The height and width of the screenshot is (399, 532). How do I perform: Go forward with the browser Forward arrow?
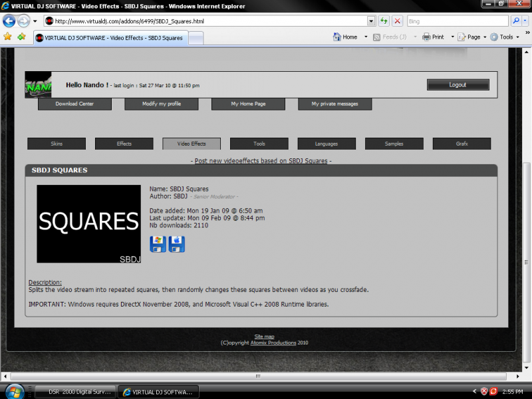point(23,21)
